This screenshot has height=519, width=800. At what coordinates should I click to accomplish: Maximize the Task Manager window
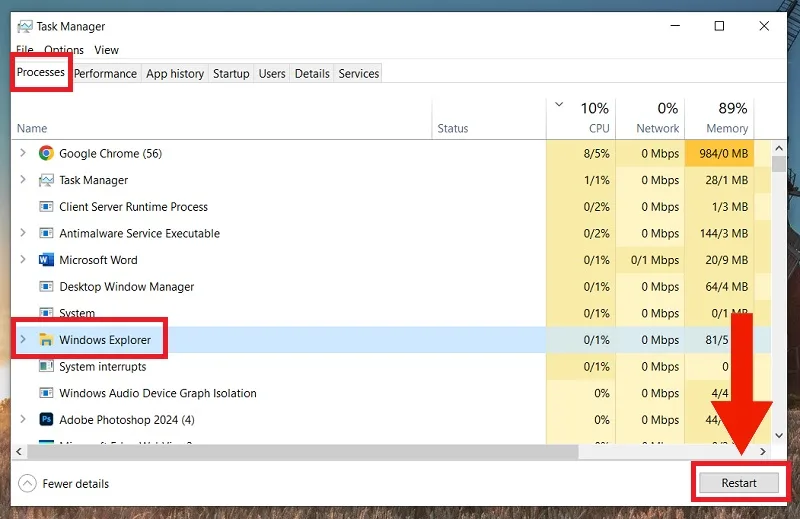click(x=719, y=26)
